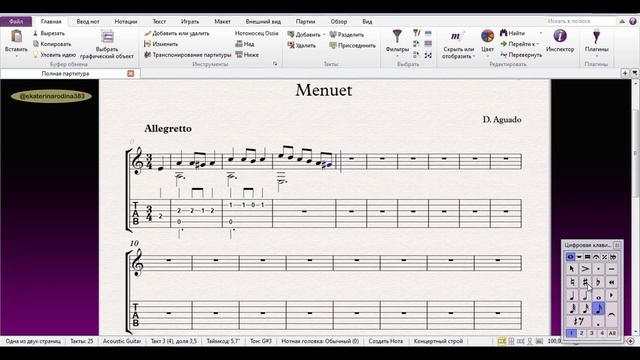Click Присоединить bars command
640x360 pixels.
click(x=353, y=45)
